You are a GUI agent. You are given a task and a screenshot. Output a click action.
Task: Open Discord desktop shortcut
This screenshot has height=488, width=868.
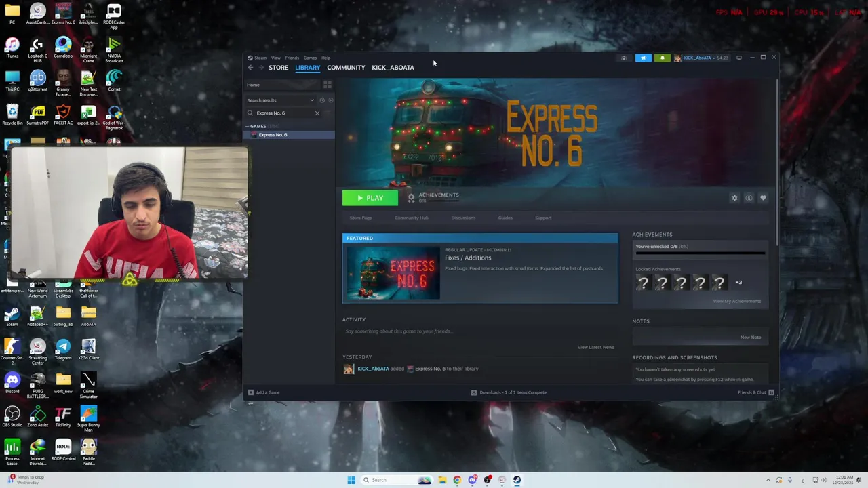12,383
